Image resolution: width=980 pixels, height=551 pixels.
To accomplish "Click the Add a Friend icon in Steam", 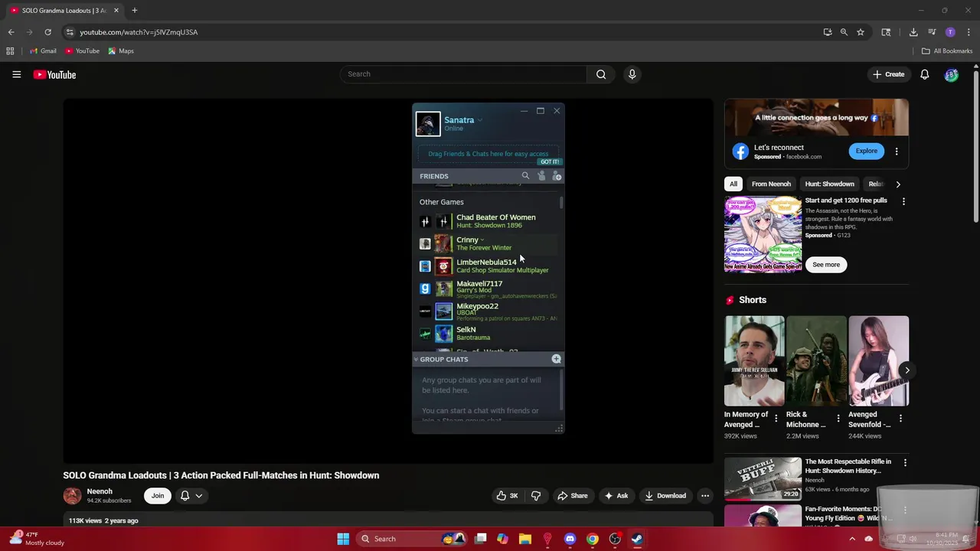I will 557,176.
